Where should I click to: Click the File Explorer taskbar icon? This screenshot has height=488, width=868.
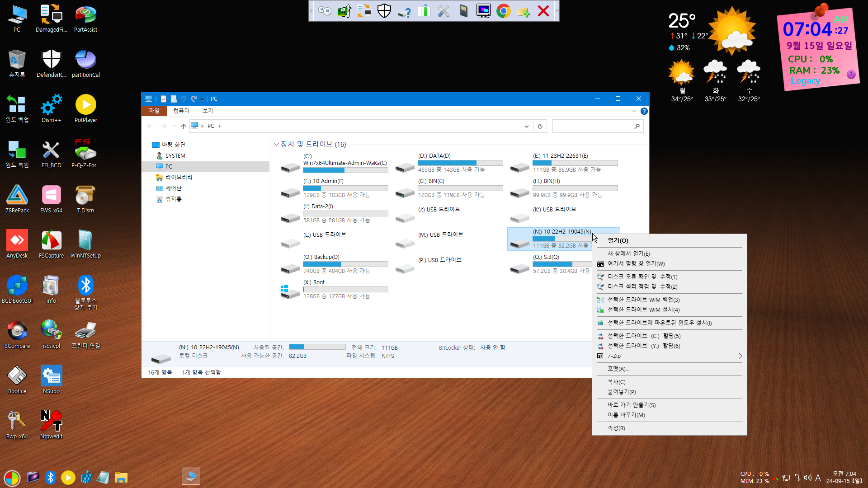tap(121, 477)
